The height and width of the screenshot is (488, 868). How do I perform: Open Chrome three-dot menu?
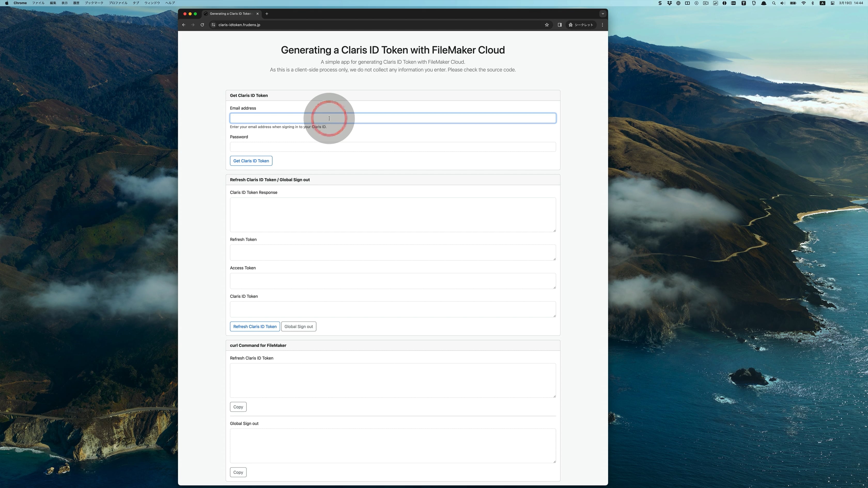(x=602, y=25)
